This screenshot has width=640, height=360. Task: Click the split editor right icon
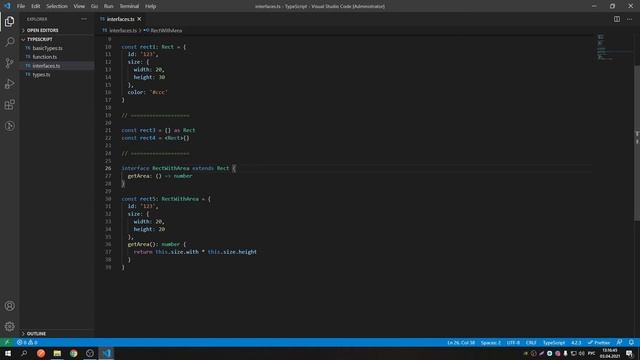(x=617, y=19)
